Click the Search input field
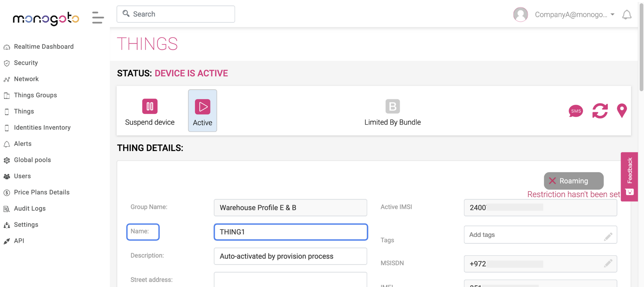644x287 pixels. 176,14
